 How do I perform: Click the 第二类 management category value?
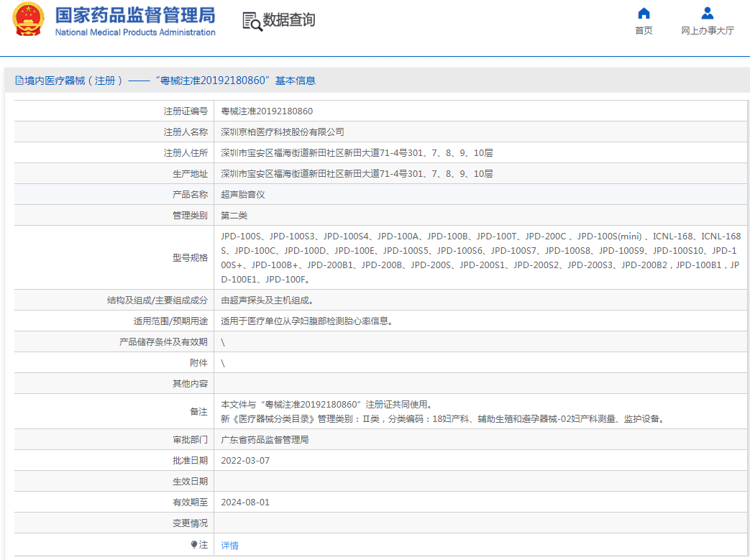click(234, 215)
